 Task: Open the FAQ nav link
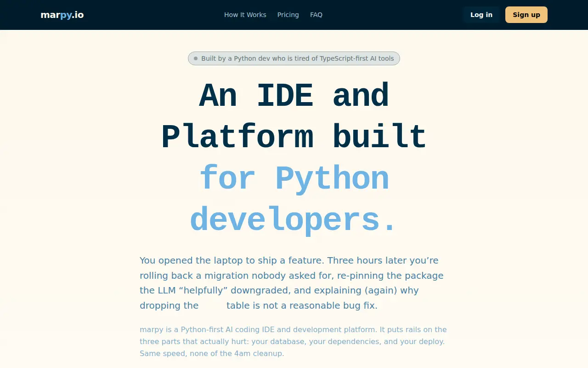[316, 15]
